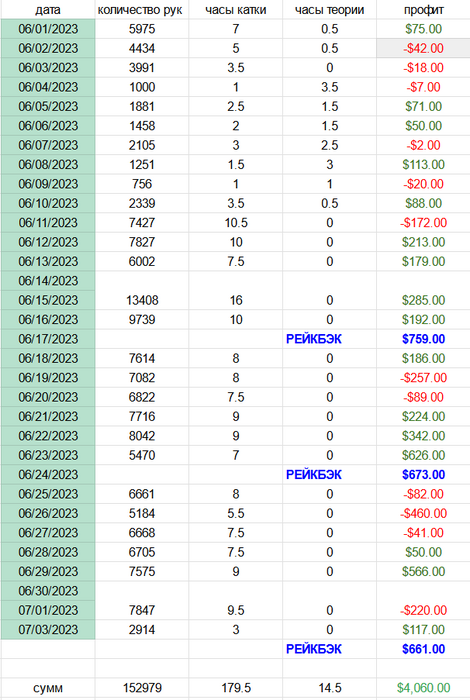Click the highlighted -$42.00 profit cell

[x=423, y=48]
